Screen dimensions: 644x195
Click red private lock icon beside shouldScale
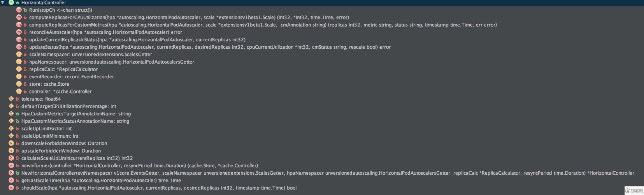[17, 187]
